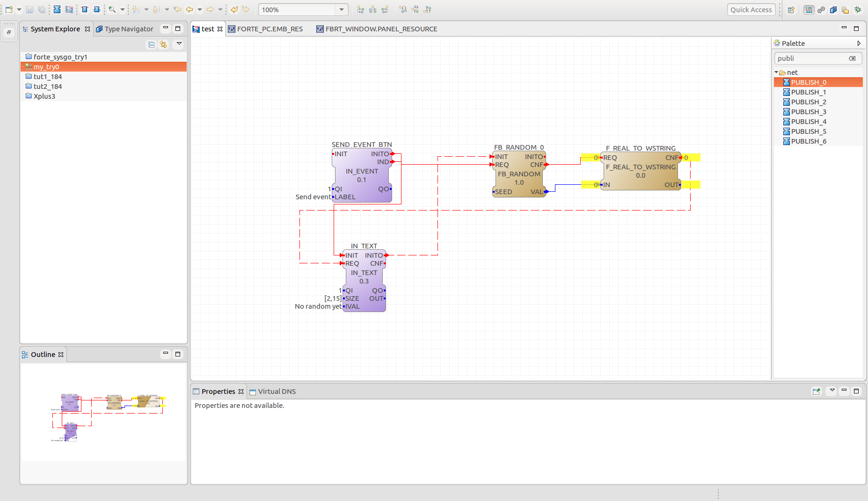
Task: Click the yellow highlight beside OUT output
Action: (x=691, y=185)
